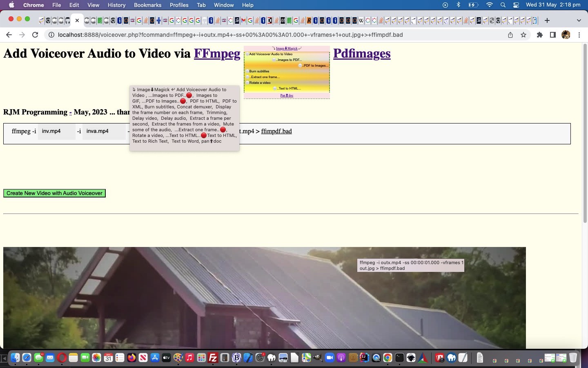Reload the page with refresh icon

[35, 35]
